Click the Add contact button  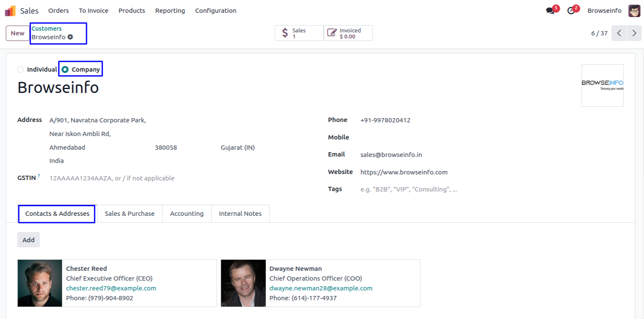click(29, 240)
